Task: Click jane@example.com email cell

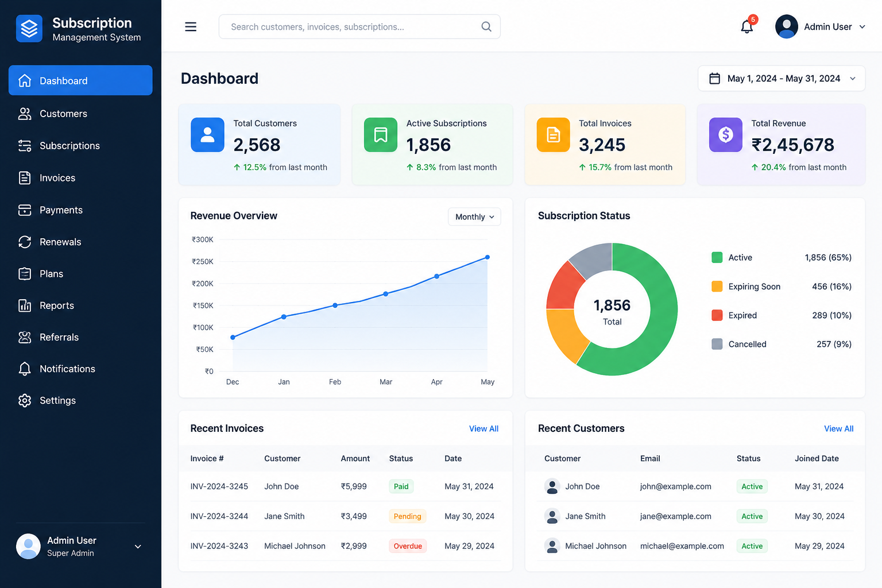Action: (676, 516)
